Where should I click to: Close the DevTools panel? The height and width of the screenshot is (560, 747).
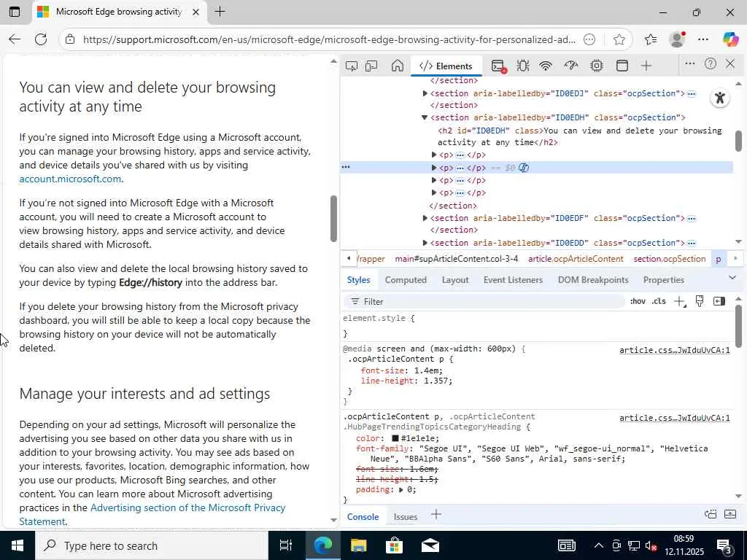[x=730, y=64]
